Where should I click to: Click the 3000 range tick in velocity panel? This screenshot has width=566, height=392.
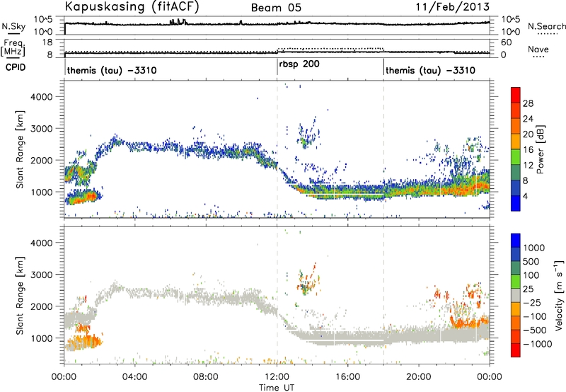(42, 275)
